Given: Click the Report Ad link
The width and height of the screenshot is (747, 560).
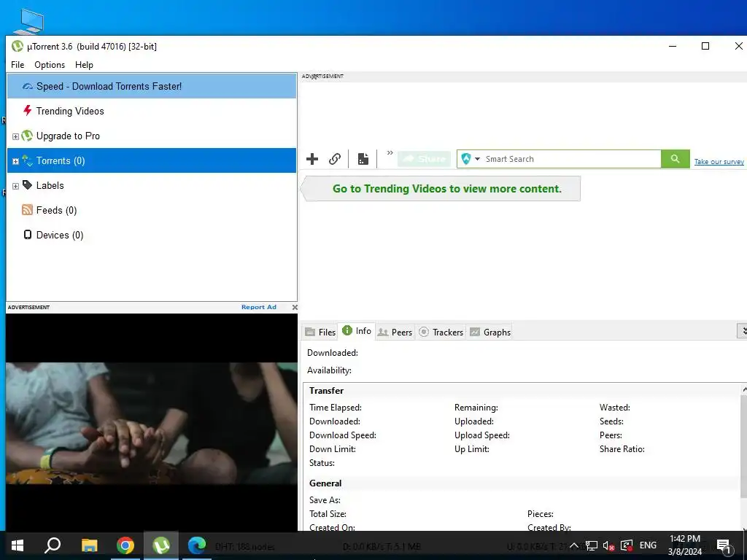Looking at the screenshot, I should point(259,307).
